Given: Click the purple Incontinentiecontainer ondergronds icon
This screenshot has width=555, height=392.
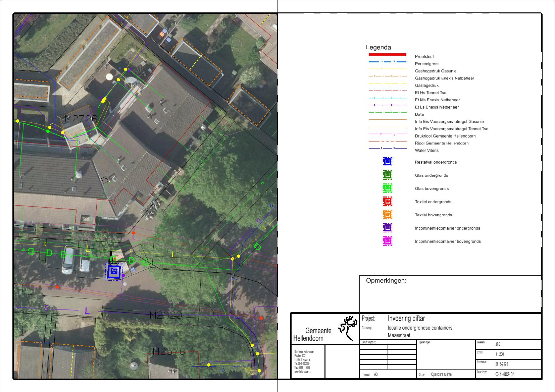Looking at the screenshot, I should (x=387, y=228).
